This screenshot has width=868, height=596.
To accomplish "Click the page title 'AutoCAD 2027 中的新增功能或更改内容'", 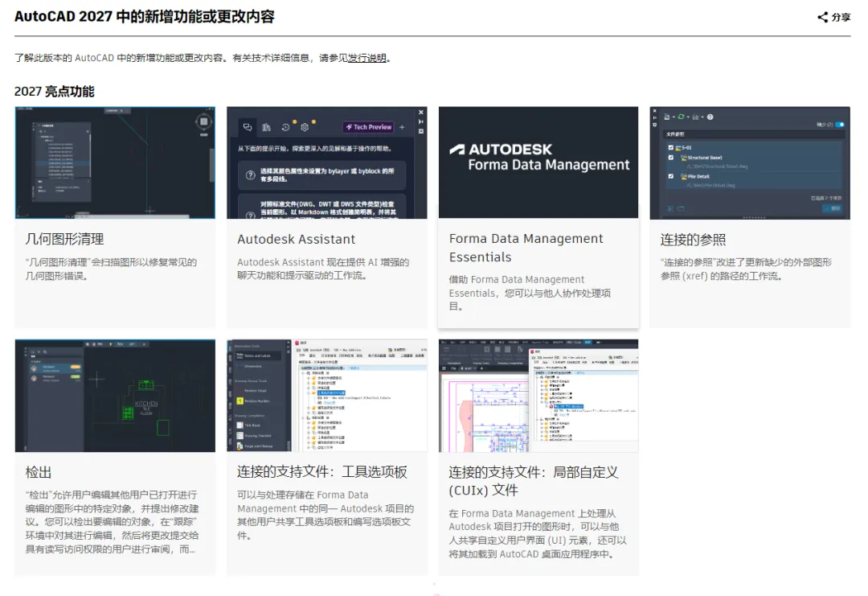I will coord(145,17).
